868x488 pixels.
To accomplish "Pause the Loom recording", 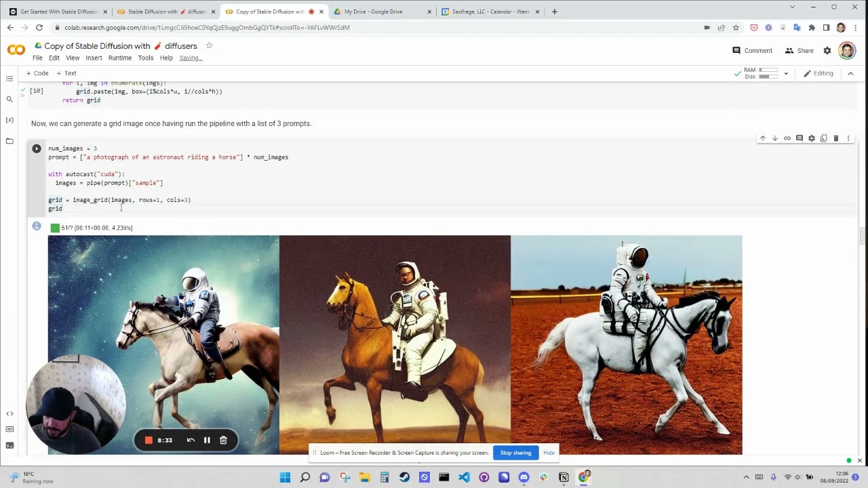I will [x=207, y=441].
